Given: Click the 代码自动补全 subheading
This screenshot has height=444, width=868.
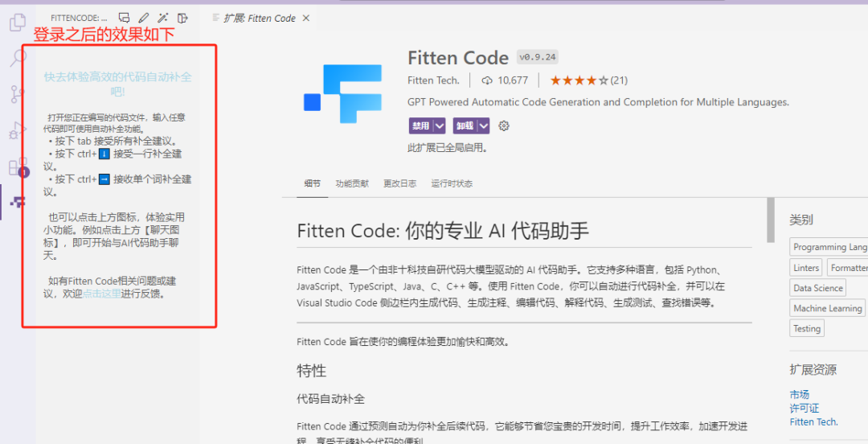Looking at the screenshot, I should (x=330, y=399).
